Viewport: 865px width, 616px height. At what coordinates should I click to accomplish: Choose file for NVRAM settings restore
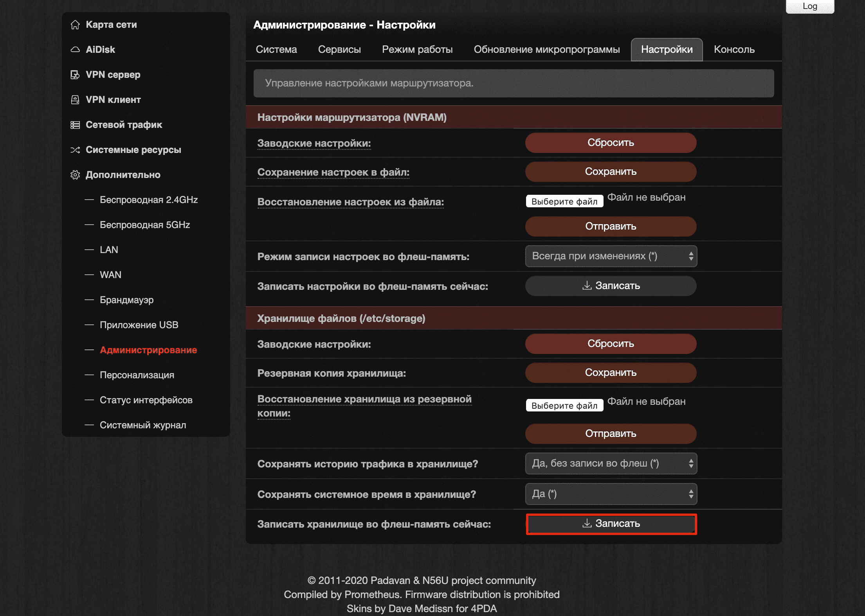564,201
